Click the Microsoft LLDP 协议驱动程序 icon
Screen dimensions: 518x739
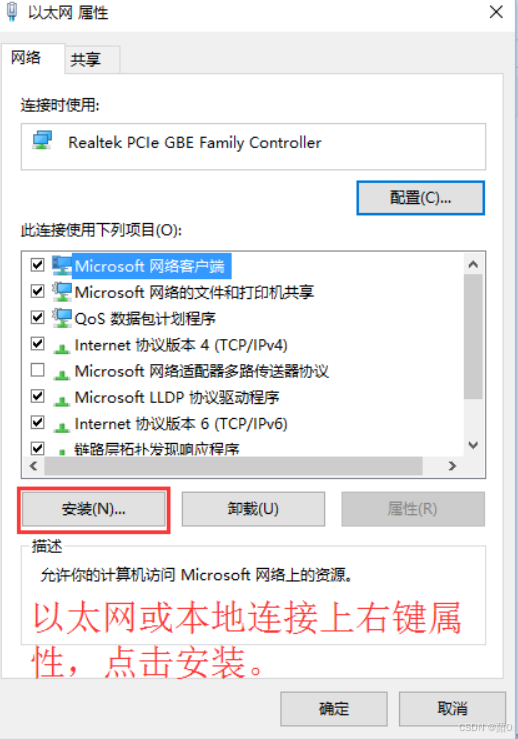[x=61, y=401]
